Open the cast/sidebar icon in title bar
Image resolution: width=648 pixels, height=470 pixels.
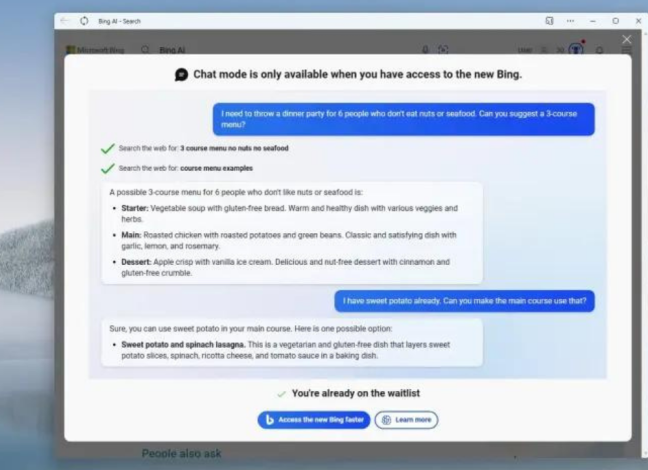coord(549,21)
